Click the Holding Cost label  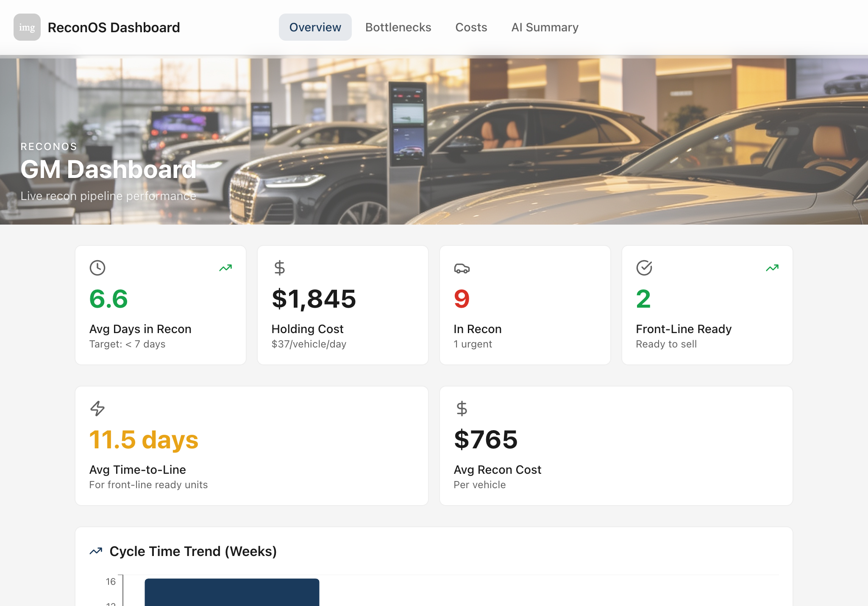[307, 329]
